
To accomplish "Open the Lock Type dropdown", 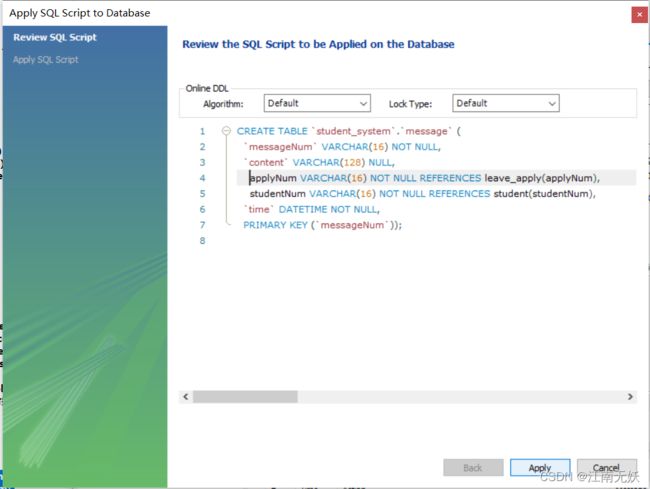I will tap(506, 103).
